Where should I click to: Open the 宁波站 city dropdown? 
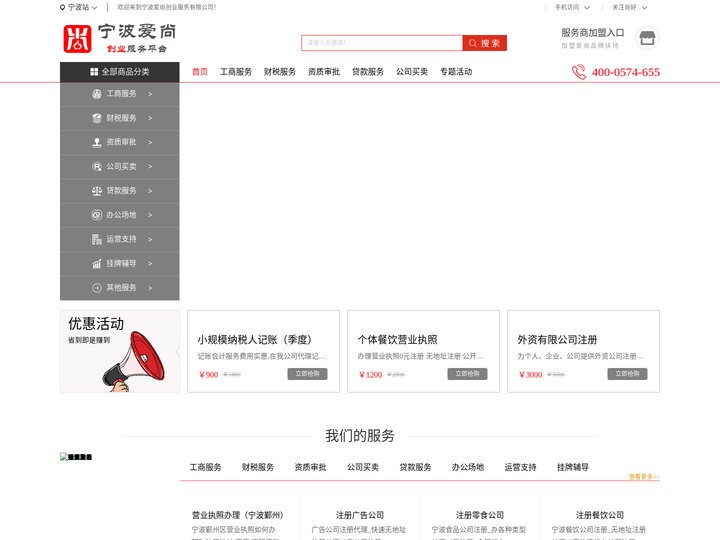coord(79,7)
